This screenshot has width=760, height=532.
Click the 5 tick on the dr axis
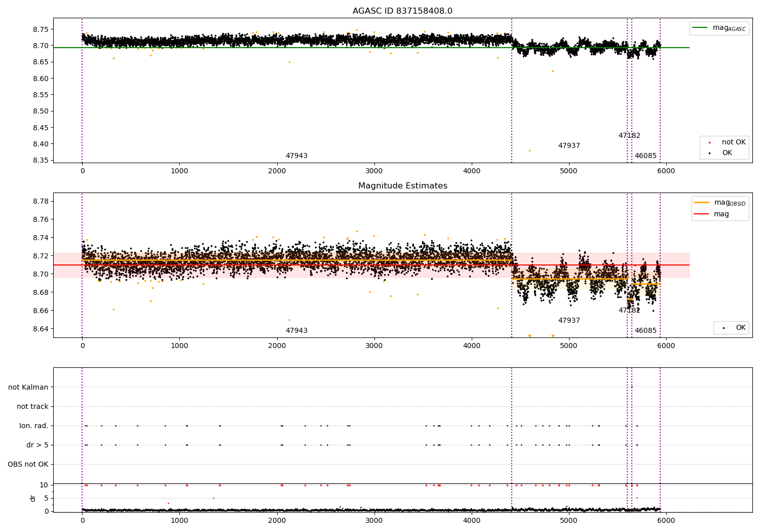(47, 498)
